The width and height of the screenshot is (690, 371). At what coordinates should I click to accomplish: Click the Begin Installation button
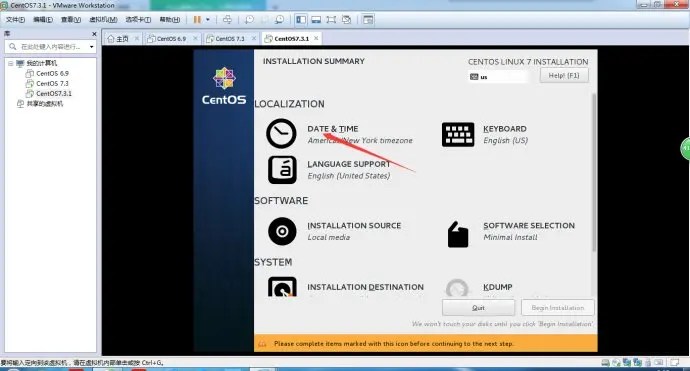pyautogui.click(x=558, y=307)
